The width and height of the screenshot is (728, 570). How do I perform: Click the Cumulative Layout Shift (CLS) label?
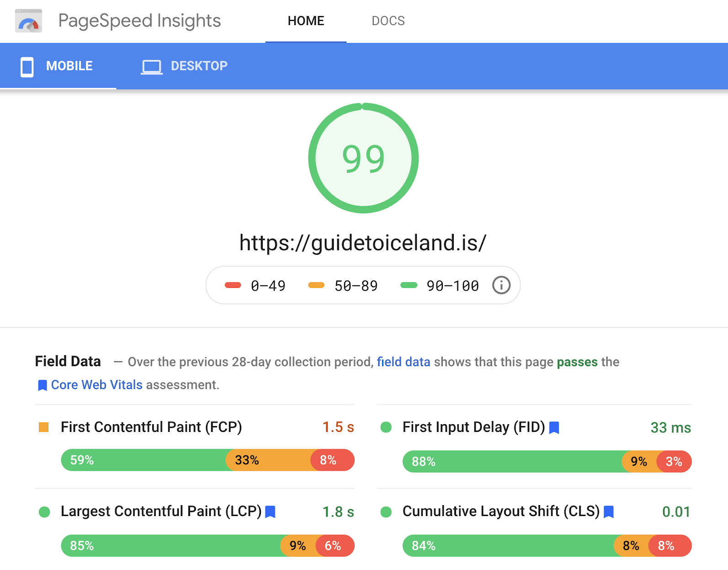coord(501,511)
